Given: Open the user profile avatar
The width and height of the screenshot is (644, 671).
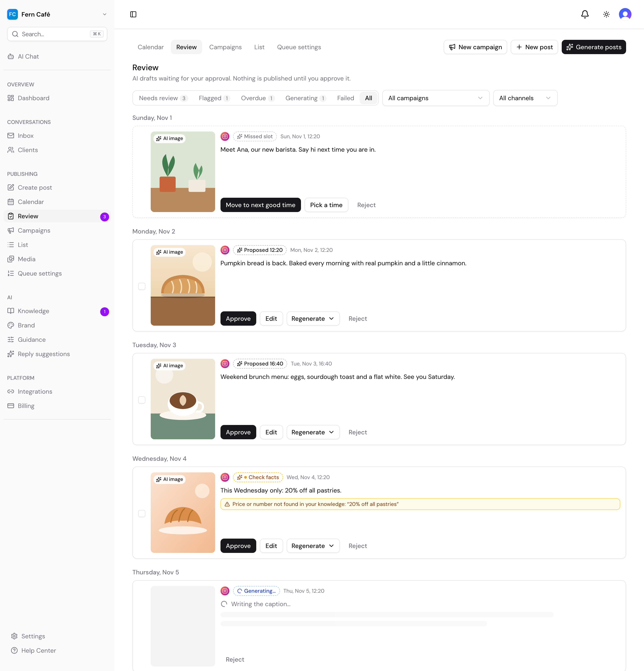Looking at the screenshot, I should click(x=625, y=14).
